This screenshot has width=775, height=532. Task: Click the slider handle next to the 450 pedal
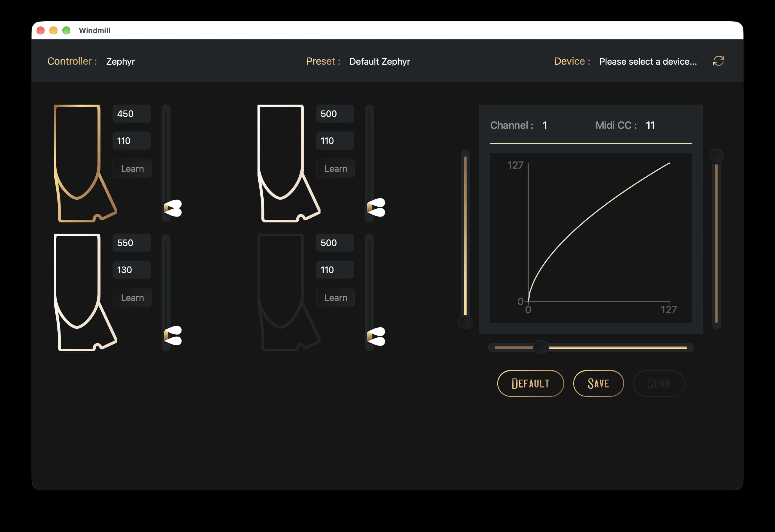point(173,208)
